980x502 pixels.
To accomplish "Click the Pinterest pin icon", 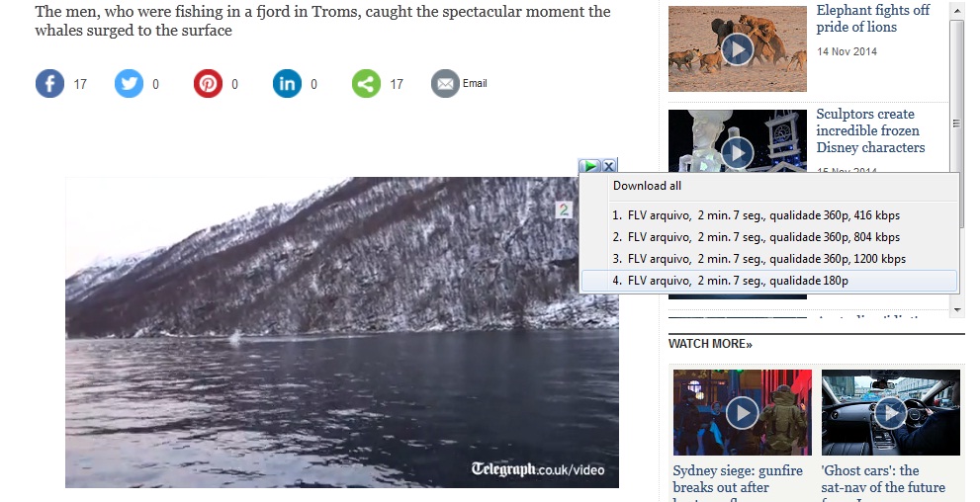I will (x=208, y=84).
